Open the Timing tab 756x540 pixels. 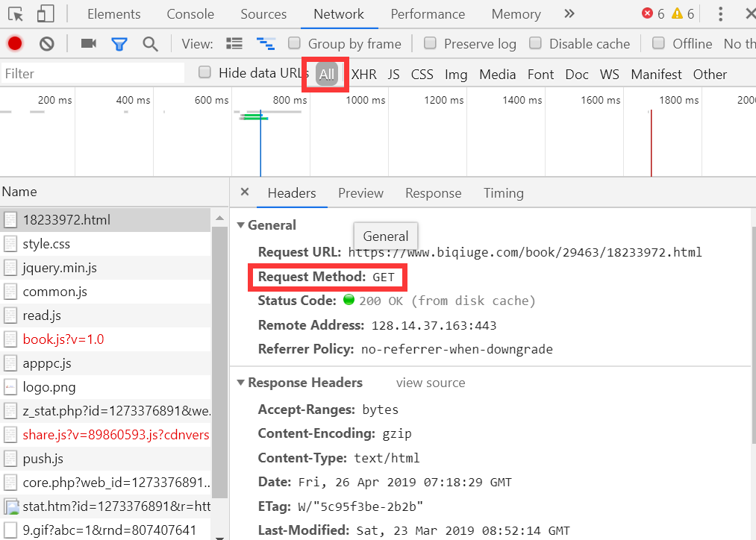point(503,193)
